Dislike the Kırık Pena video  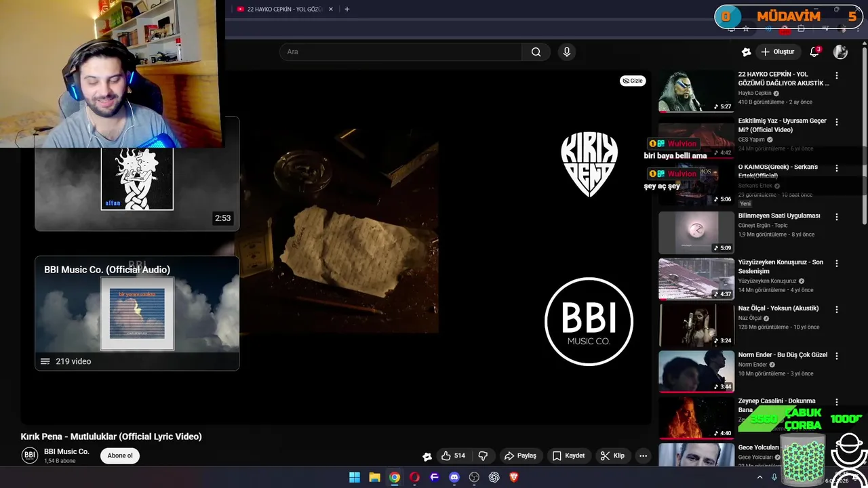483,455
